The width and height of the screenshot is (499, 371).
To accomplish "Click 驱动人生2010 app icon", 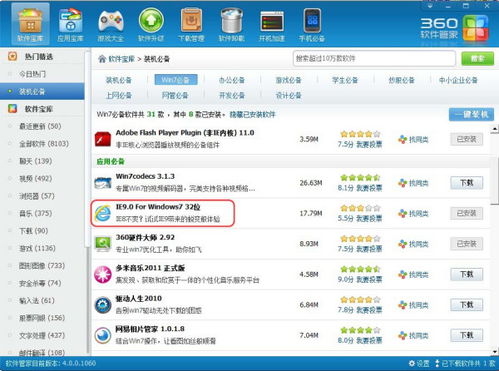I will coord(103,305).
